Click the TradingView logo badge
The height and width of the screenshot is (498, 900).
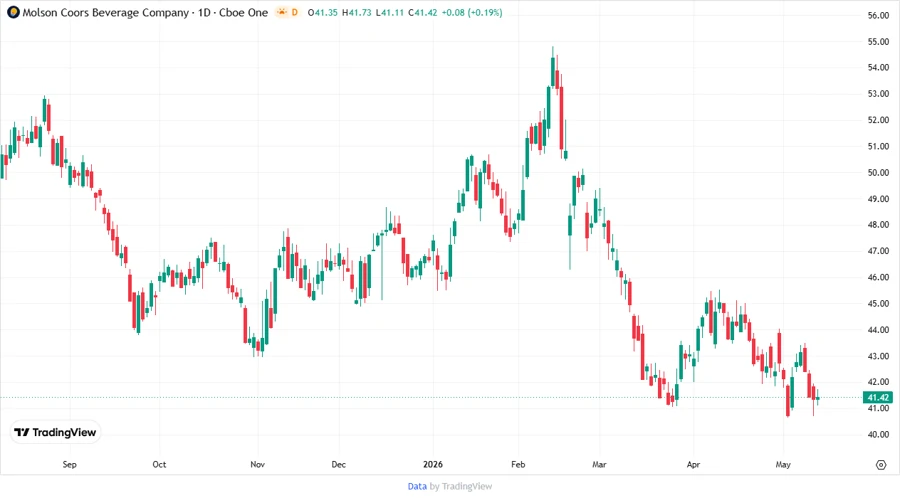[x=55, y=433]
